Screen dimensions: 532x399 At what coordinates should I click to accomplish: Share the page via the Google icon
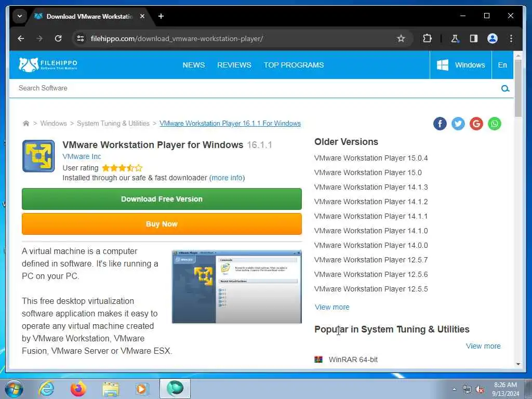tap(476, 124)
